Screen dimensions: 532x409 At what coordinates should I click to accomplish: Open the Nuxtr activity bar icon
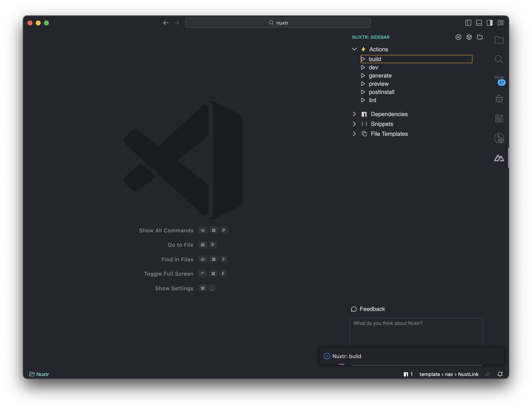(x=499, y=158)
